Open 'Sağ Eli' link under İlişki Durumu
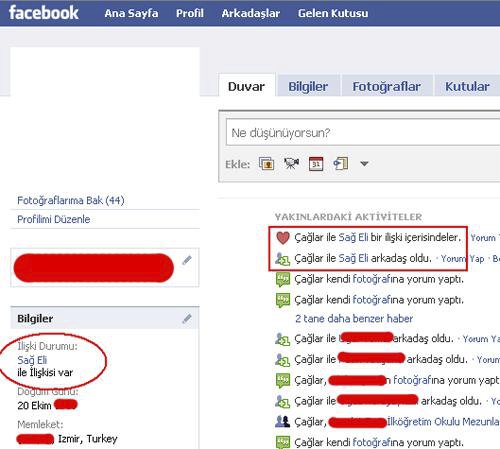The image size is (500, 449). pos(32,360)
